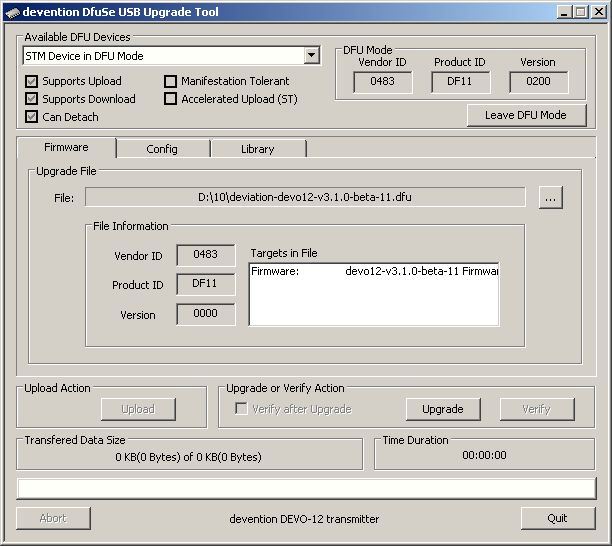The image size is (612, 546).
Task: Select the STM Device in DFU Mode combo box
Action: click(x=171, y=56)
